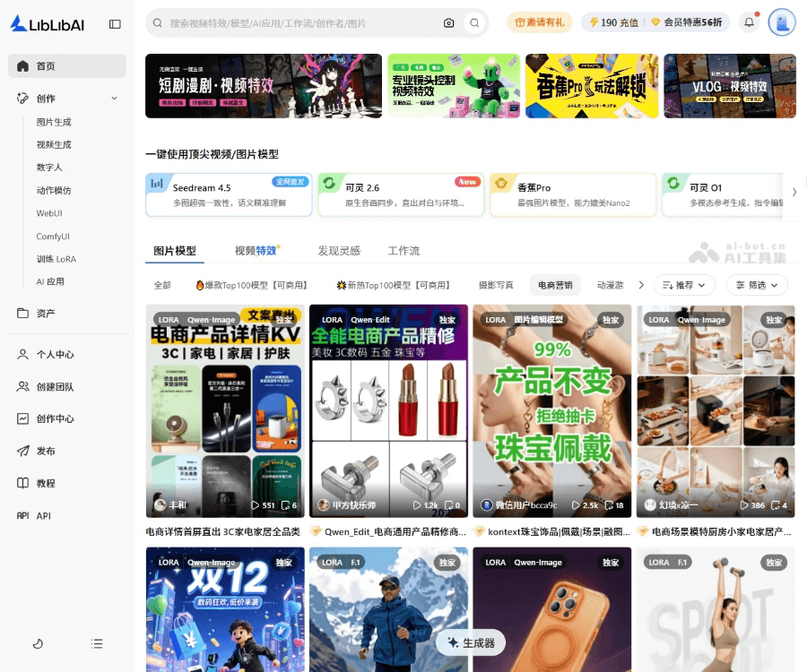
Task: Click the camera icon in the search bar
Action: pos(449,22)
